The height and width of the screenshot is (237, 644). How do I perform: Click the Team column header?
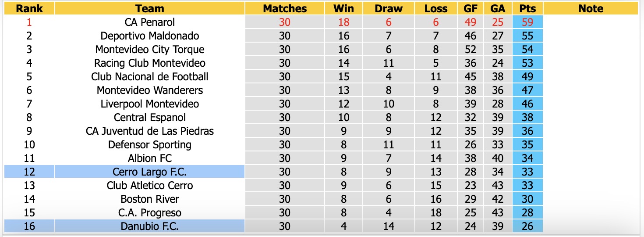(150, 8)
